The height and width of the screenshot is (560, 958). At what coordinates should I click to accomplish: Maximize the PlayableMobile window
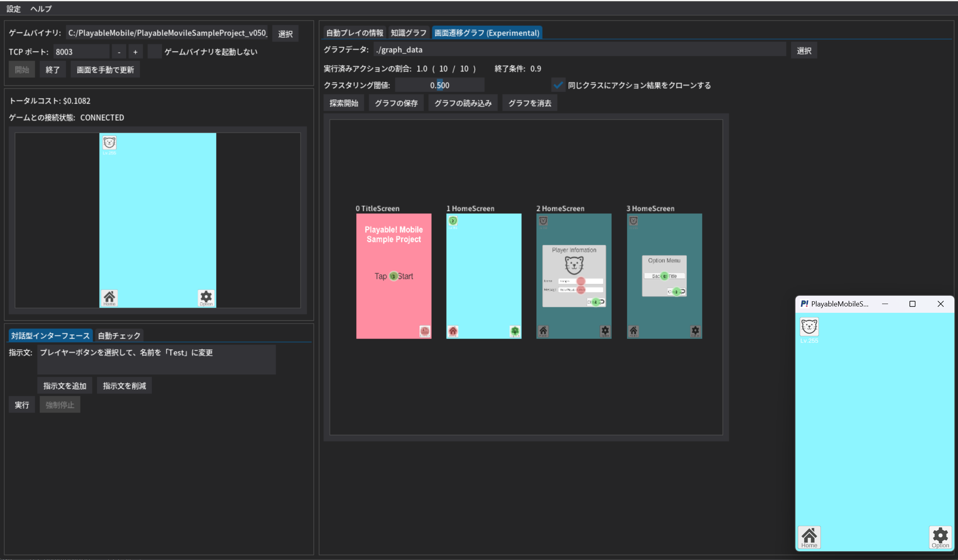(x=912, y=304)
